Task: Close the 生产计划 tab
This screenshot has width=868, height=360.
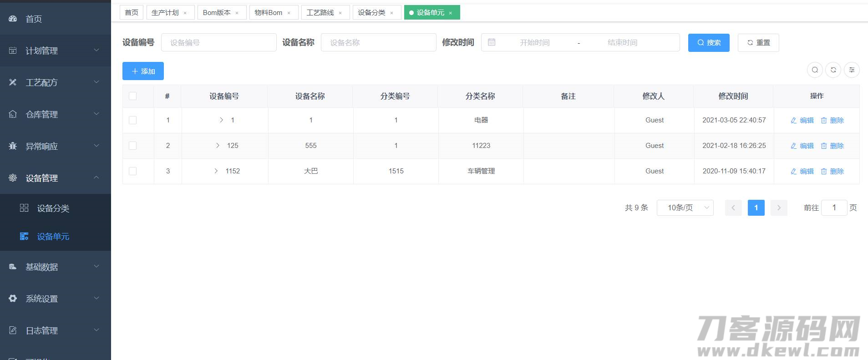Action: (185, 13)
